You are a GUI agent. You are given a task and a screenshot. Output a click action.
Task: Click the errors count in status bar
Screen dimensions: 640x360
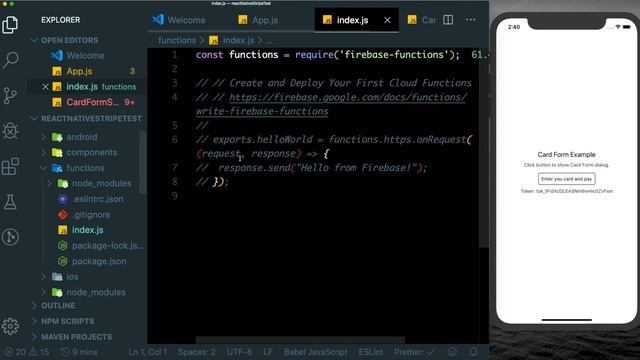pyautogui.click(x=15, y=352)
